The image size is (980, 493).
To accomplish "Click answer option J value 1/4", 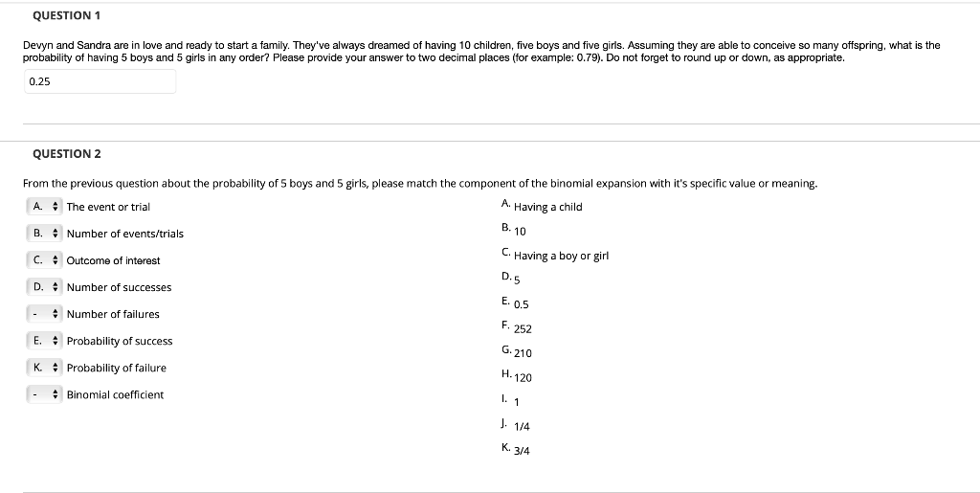I will [x=522, y=426].
